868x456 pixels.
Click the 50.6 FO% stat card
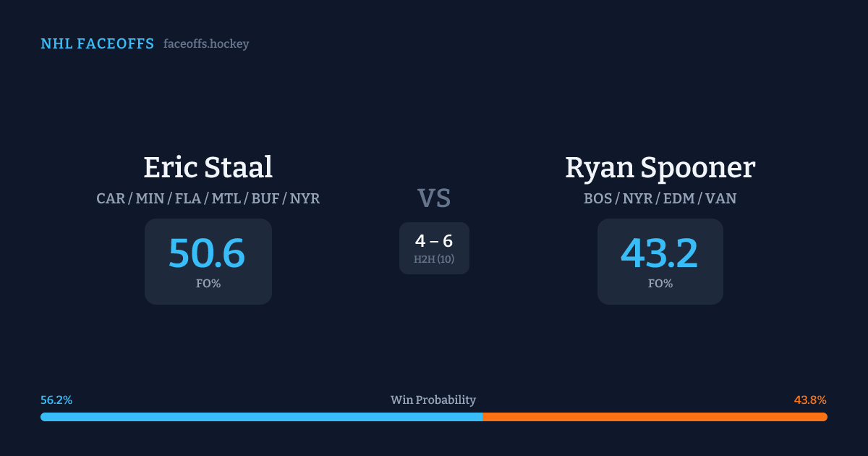[208, 261]
